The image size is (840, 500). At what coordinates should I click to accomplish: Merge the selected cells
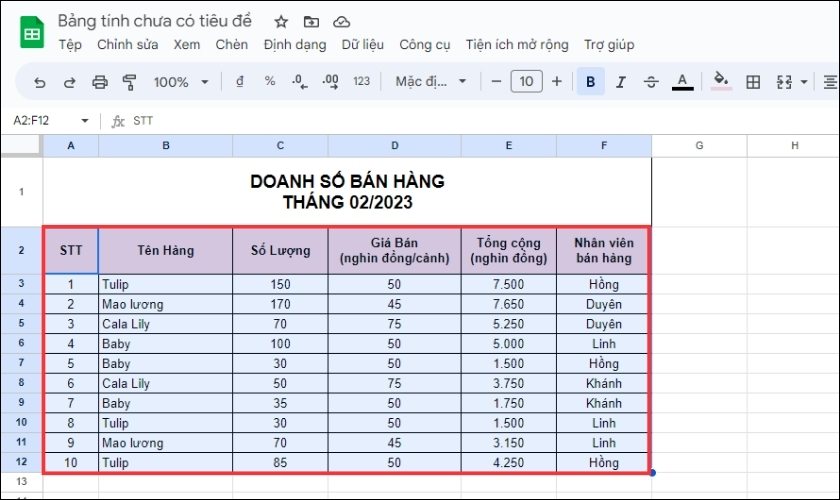click(784, 82)
